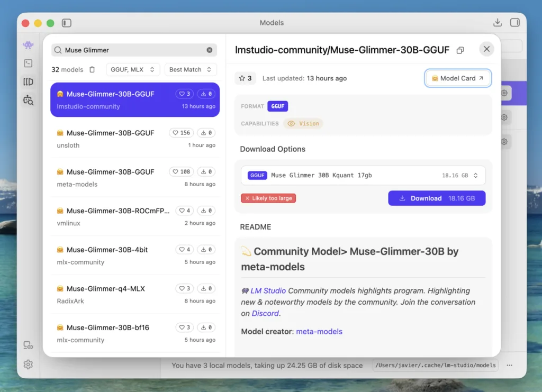Image resolution: width=542 pixels, height=392 pixels.
Task: Close the model details panel
Action: [x=486, y=49]
